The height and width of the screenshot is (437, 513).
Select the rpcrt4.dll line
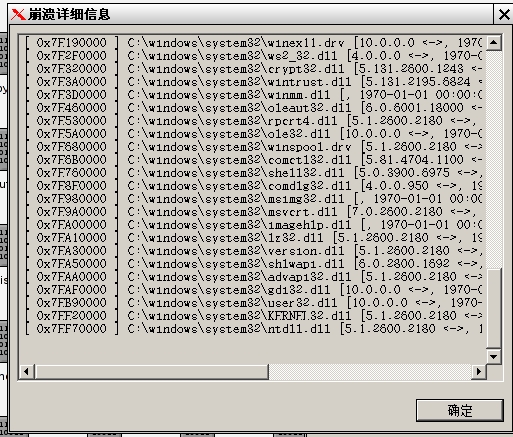[253, 121]
